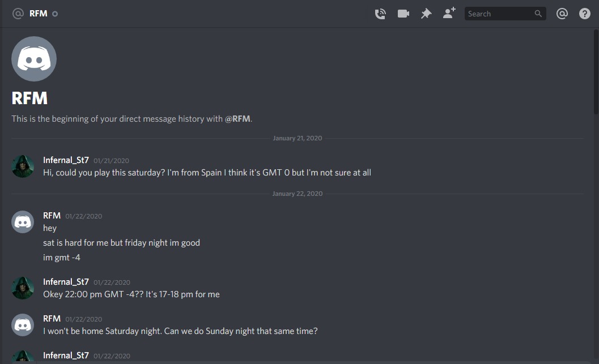Click RFM's offline status indicator
The width and height of the screenshot is (599, 364).
tap(55, 14)
